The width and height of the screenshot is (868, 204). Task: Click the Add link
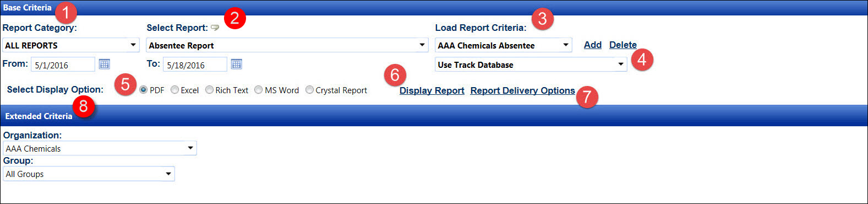592,45
